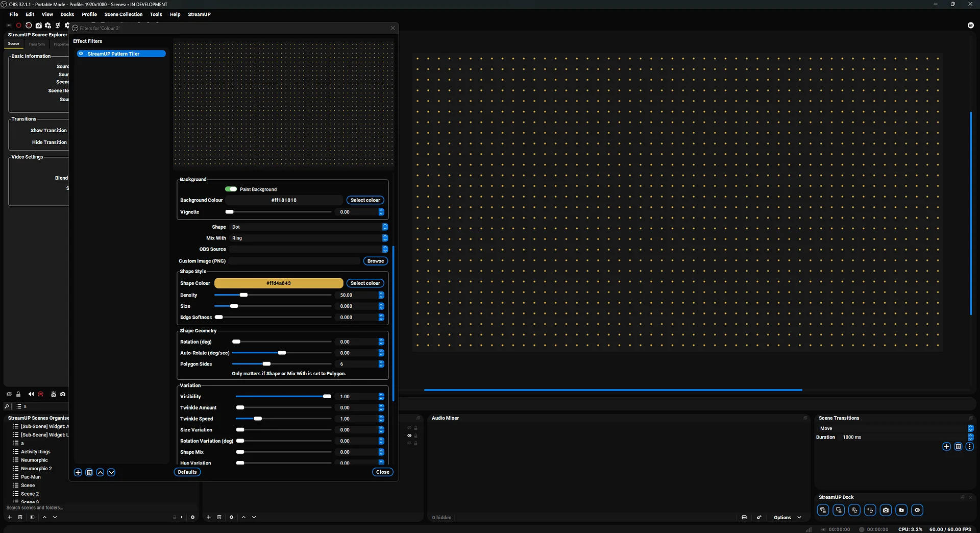Viewport: 980px width, 533px height.
Task: Click the speaker audio icon above scenes list
Action: click(31, 394)
